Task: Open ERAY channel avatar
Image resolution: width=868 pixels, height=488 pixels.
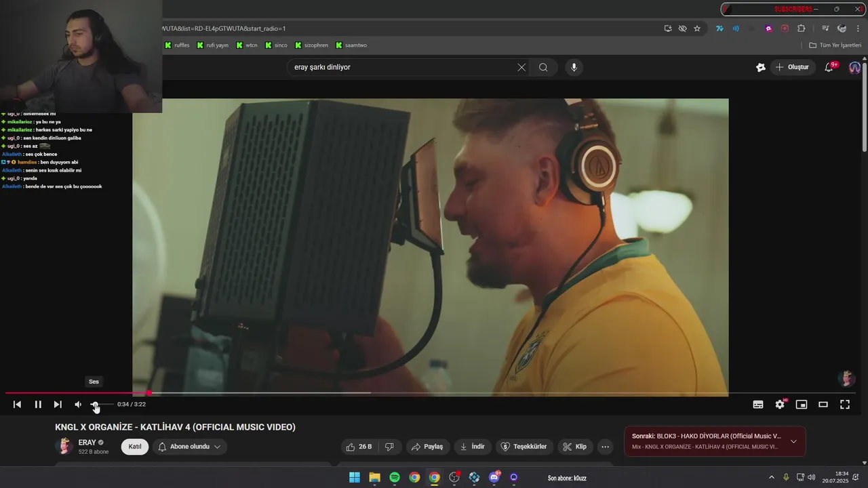Action: [x=64, y=446]
